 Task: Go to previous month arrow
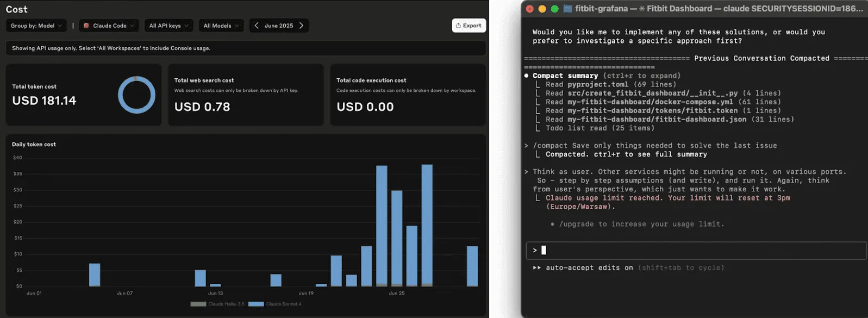[257, 26]
